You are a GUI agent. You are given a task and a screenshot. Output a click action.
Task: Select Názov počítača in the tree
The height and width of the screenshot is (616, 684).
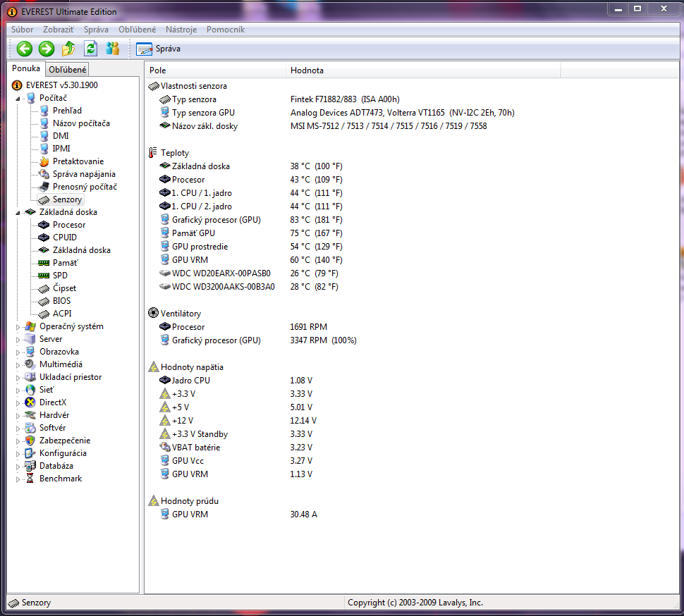tap(81, 123)
